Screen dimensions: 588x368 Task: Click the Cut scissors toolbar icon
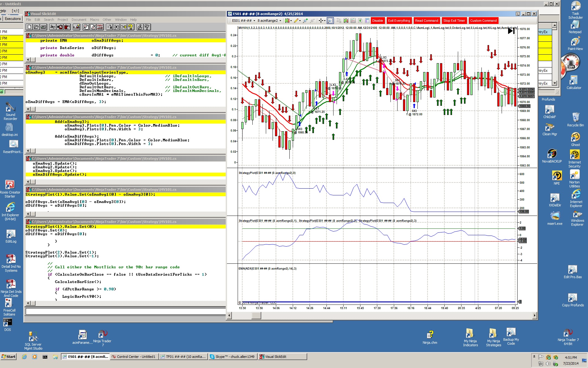point(53,27)
